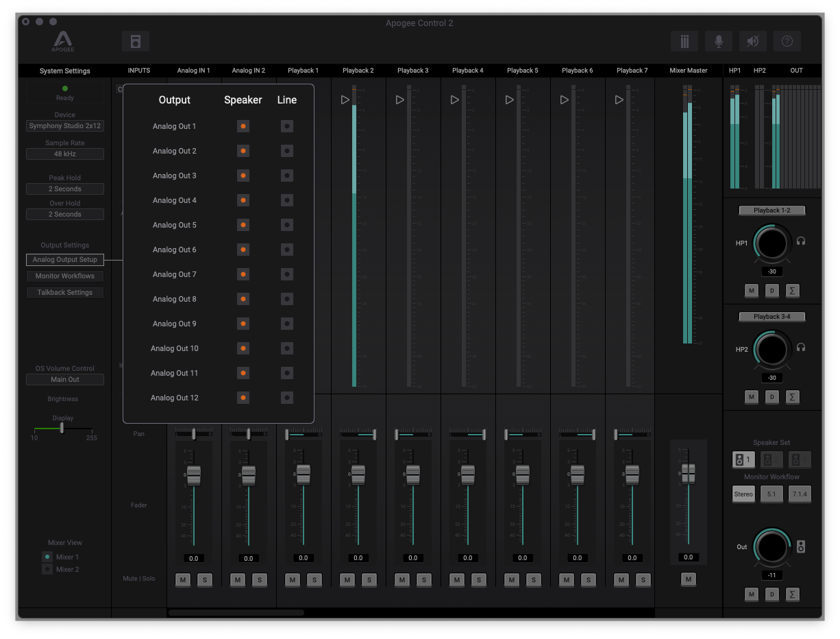Select Speaker Set 3 icon
Viewport: 840px width, 639px height.
800,460
